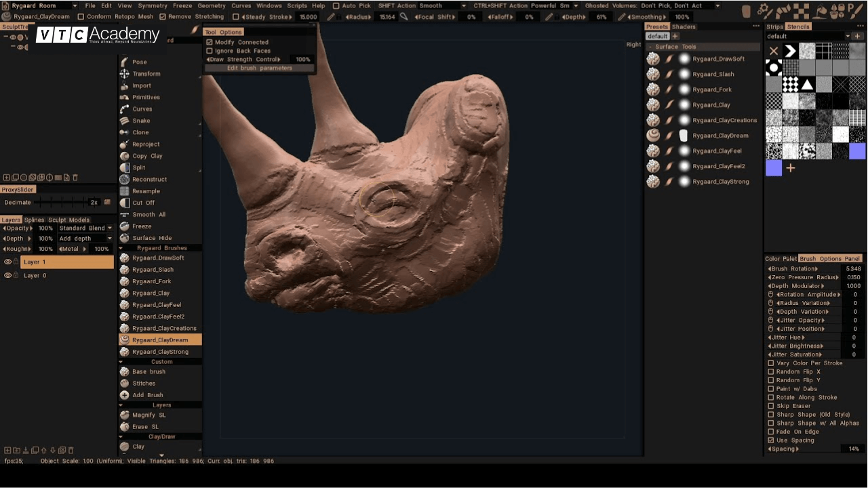The width and height of the screenshot is (868, 488).
Task: Choose the Reproject tool icon
Action: (125, 144)
